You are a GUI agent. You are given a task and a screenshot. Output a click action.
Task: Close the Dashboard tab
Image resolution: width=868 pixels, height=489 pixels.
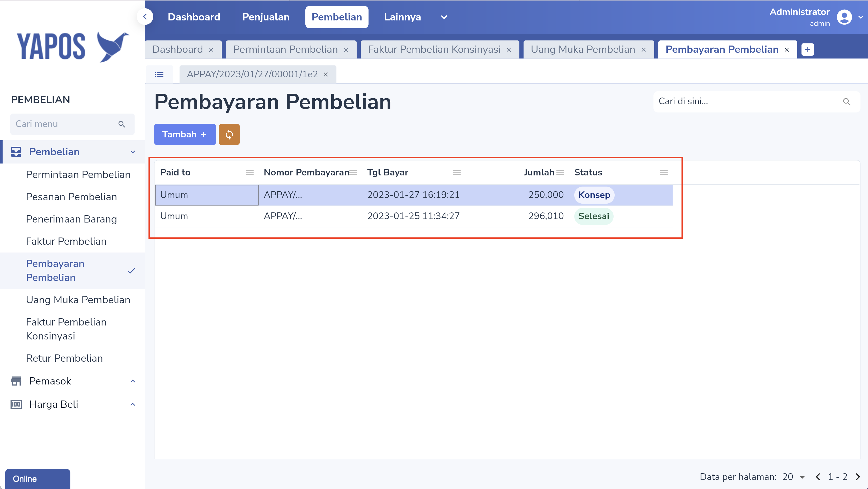[211, 50]
